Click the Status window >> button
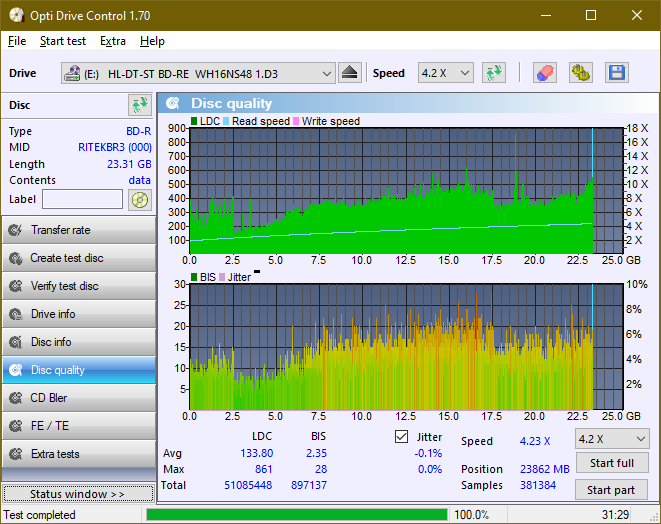The width and height of the screenshot is (661, 524). [x=78, y=494]
